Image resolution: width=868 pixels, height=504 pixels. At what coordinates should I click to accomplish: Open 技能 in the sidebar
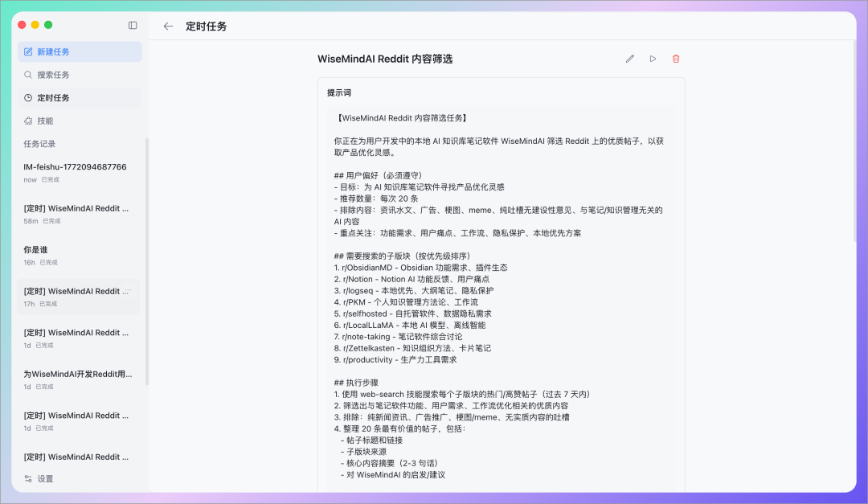coord(45,121)
